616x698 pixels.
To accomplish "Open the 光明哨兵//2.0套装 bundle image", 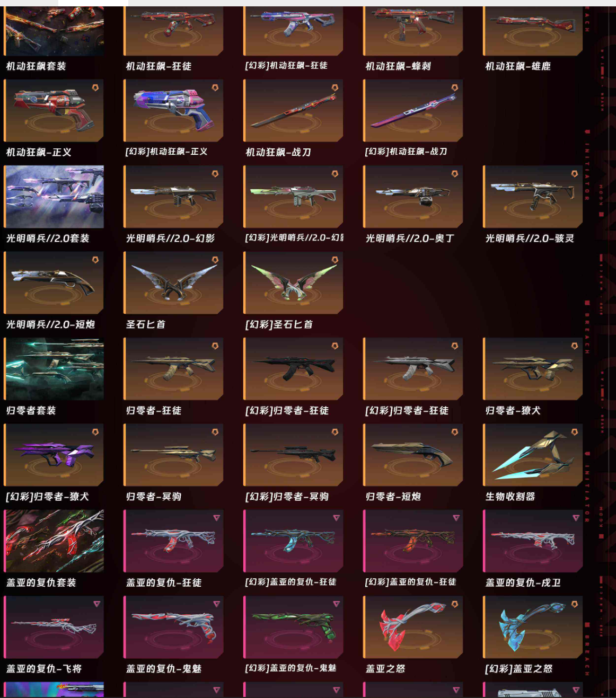I will coord(54,197).
